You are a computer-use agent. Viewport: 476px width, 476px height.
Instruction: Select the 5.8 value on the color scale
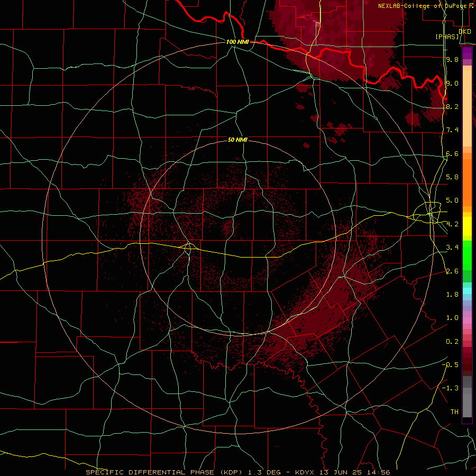pyautogui.click(x=452, y=177)
